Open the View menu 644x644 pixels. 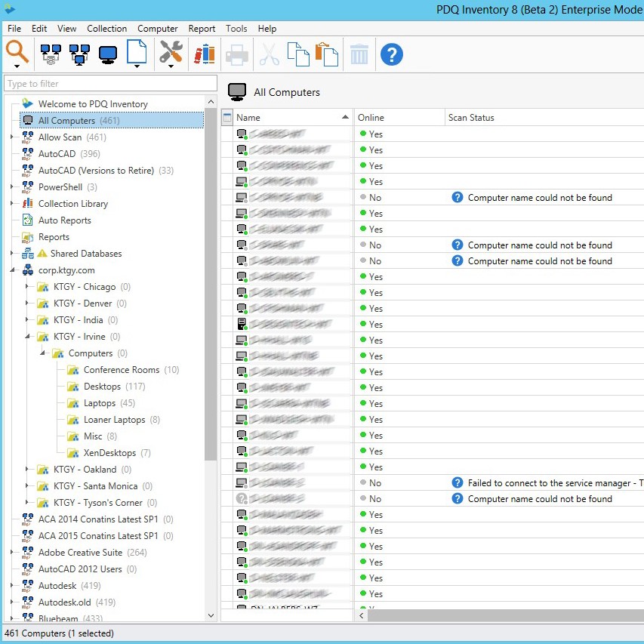pyautogui.click(x=67, y=29)
